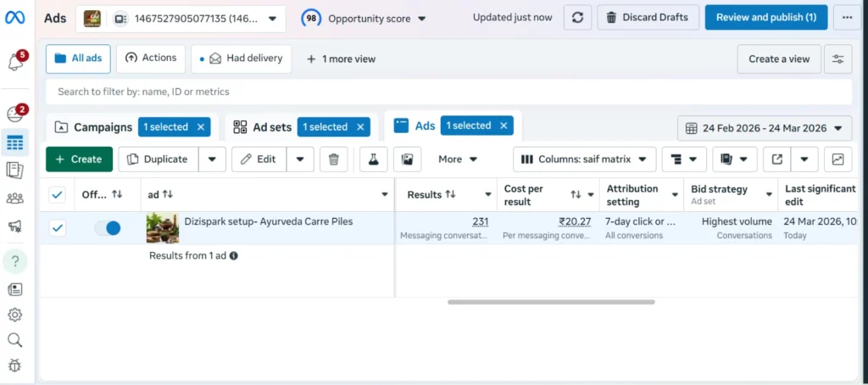
Task: Open the three-dots more options button
Action: 847,18
